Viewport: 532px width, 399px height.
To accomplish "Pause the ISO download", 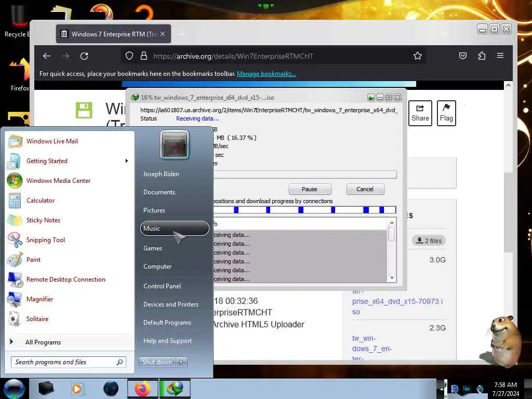I will (310, 189).
